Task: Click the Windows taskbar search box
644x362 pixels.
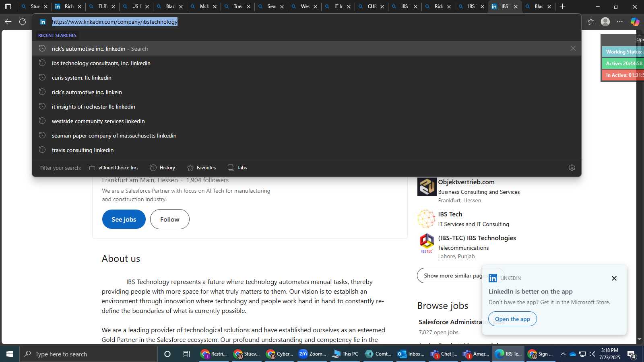Action: pos(89,354)
